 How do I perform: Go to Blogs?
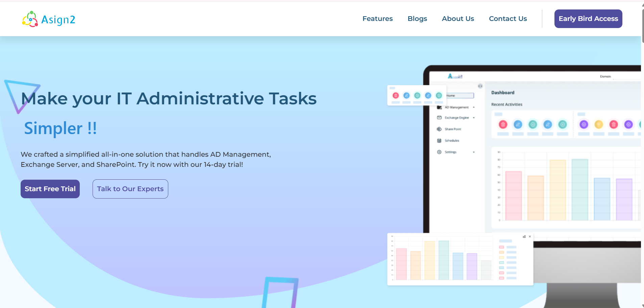tap(417, 19)
